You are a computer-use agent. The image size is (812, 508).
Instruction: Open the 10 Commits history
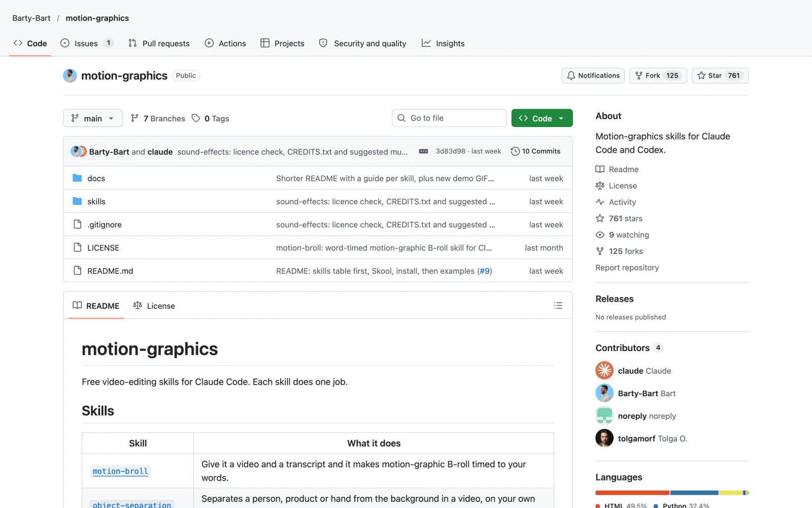(535, 151)
